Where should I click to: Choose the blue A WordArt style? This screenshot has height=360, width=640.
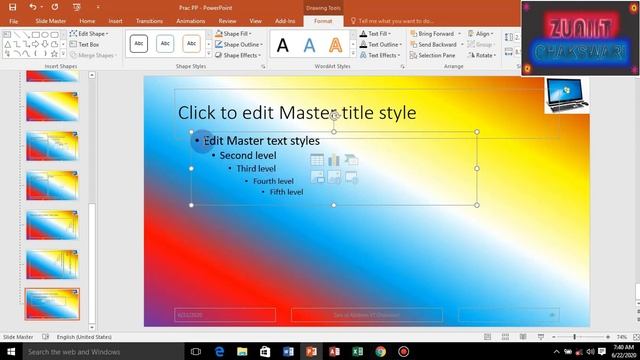coord(309,45)
